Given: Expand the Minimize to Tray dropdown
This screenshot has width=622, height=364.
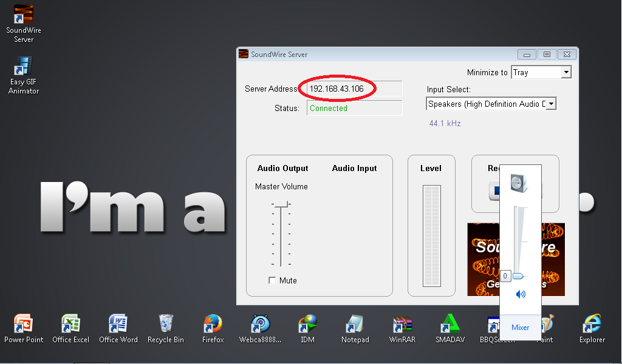Looking at the screenshot, I should tap(566, 72).
